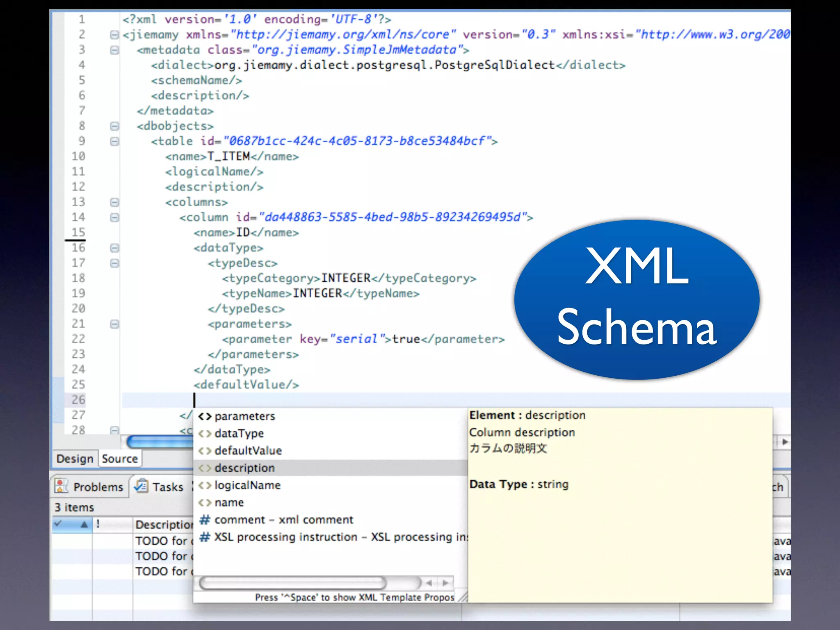
Task: Click the defaultValue element on line 25
Action: (246, 385)
